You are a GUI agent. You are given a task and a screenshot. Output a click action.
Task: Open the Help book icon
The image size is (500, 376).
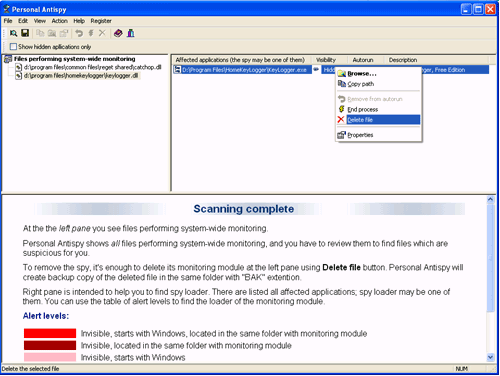point(118,33)
